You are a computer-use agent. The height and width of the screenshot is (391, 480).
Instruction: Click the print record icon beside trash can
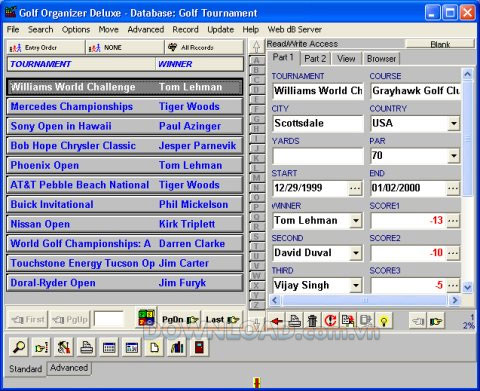coord(295,321)
